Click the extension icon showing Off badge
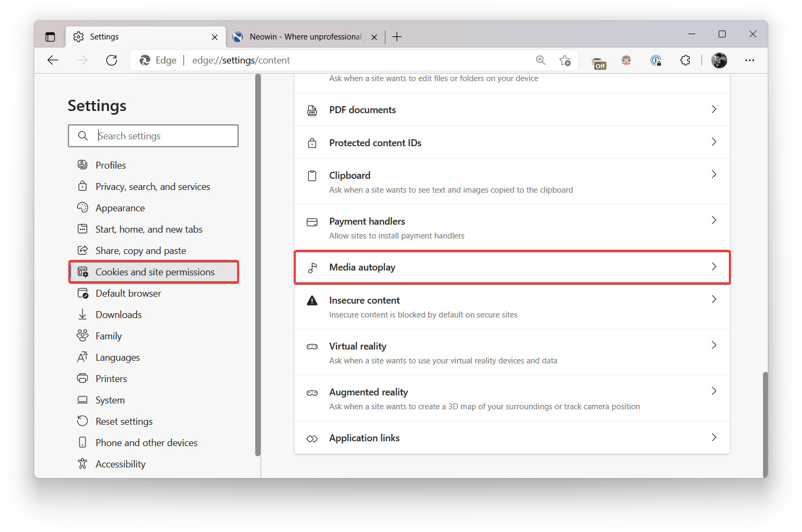This screenshot has width=802, height=532. 599,60
